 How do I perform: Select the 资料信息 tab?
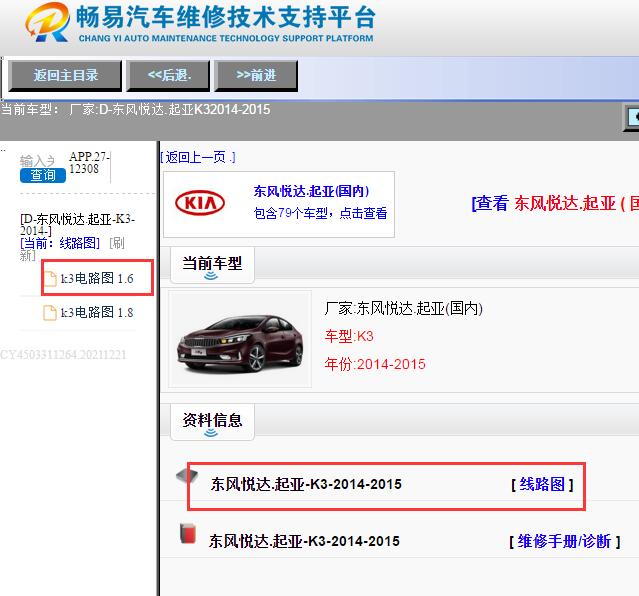212,422
